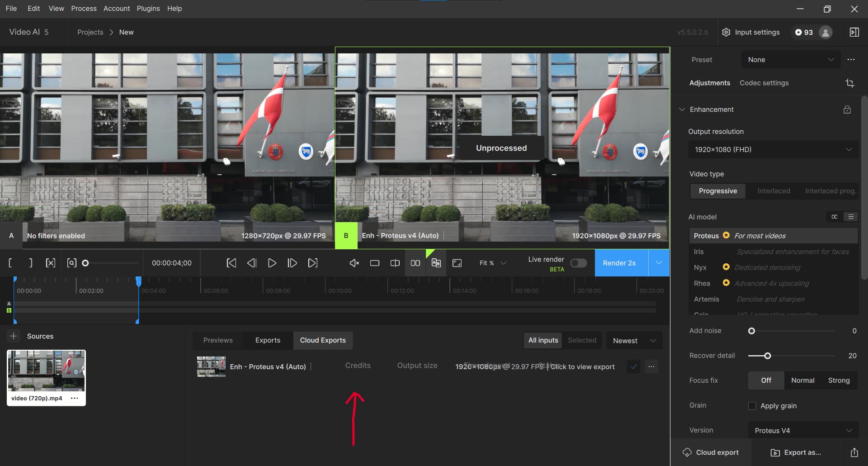Click the Recover detail slider handle
Image resolution: width=868 pixels, height=466 pixels.
pos(767,356)
